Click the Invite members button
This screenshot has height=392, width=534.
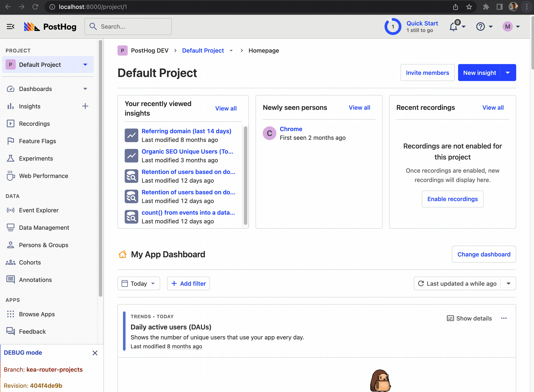point(427,73)
